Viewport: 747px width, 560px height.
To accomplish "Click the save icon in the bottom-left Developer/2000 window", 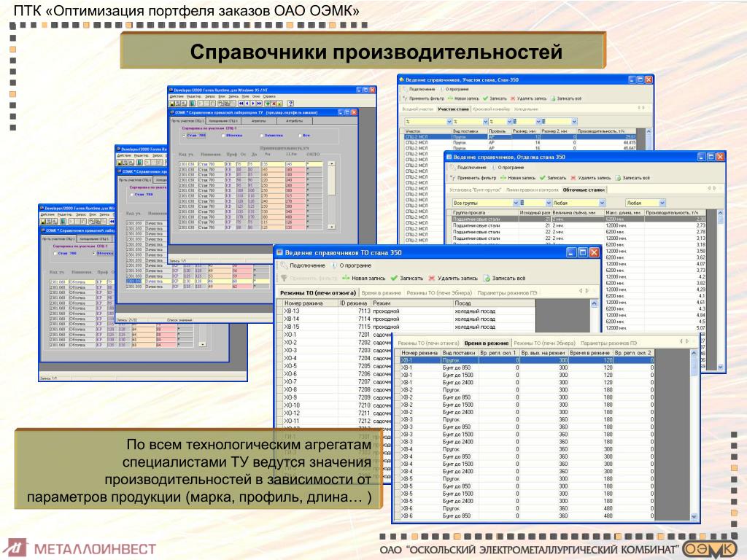I will tap(43, 222).
